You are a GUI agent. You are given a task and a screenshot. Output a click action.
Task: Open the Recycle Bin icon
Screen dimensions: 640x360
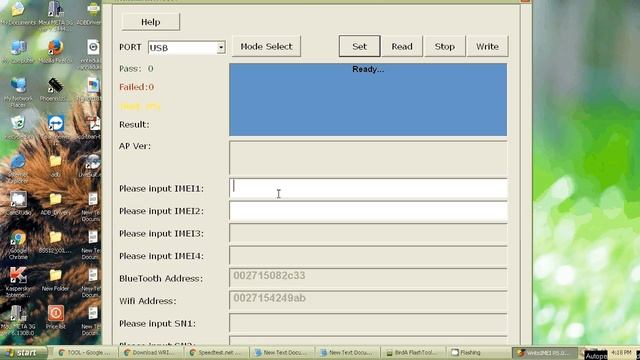click(18, 127)
